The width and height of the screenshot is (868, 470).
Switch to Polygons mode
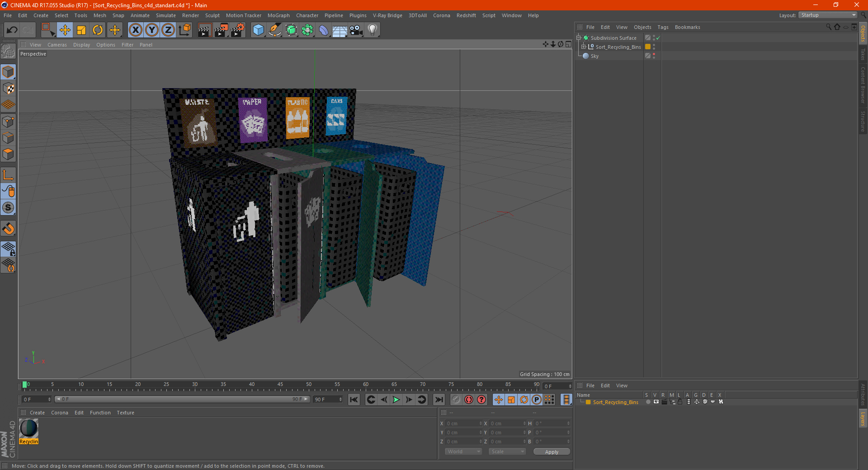tap(8, 154)
